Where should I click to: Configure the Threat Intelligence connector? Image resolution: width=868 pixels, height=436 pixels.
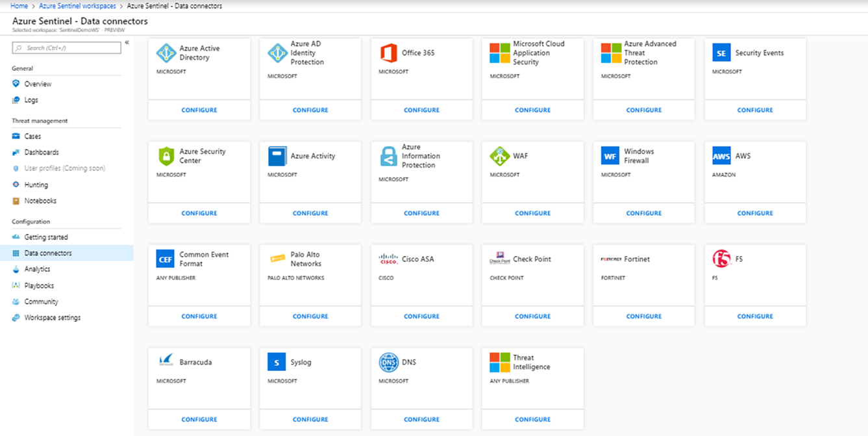tap(533, 420)
